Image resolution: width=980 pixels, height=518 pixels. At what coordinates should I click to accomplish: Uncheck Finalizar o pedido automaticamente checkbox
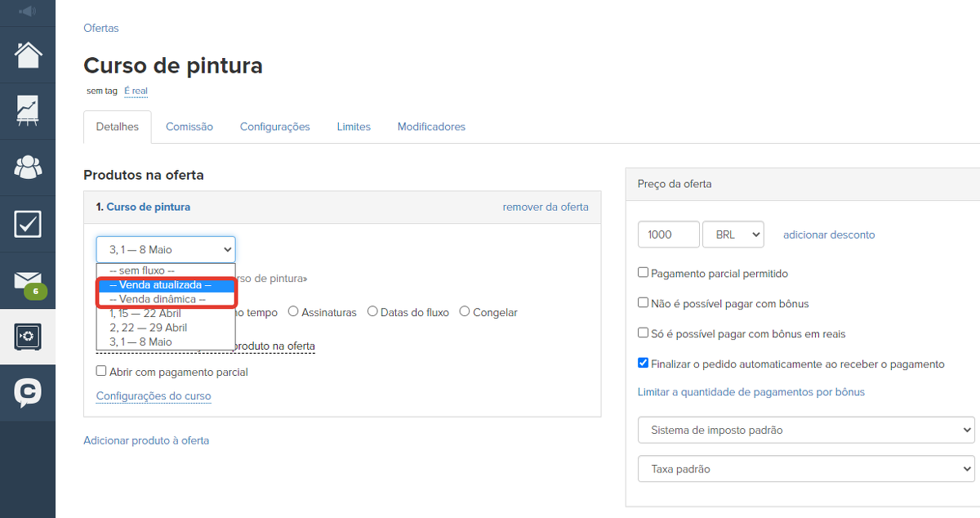pyautogui.click(x=644, y=364)
